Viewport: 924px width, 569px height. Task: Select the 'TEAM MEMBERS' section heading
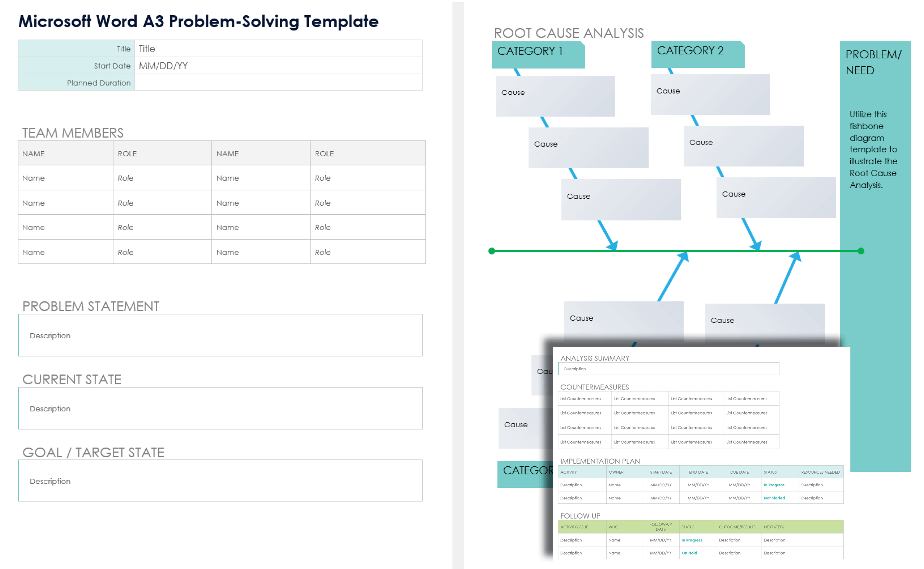click(73, 133)
